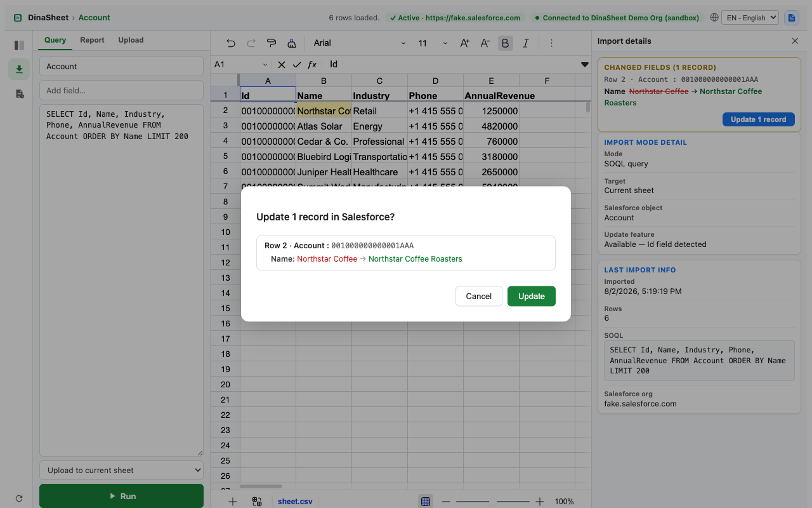Click the SOQL query textarea in left panel
This screenshot has width=812, height=508.
tap(121, 280)
